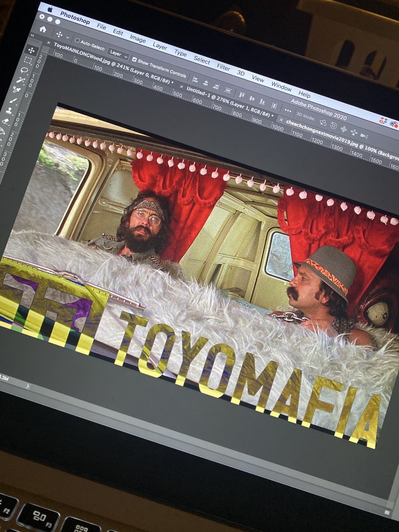The height and width of the screenshot is (532, 399).
Task: Click the Move tool preset icon in options bar
Action: pyautogui.click(x=59, y=34)
